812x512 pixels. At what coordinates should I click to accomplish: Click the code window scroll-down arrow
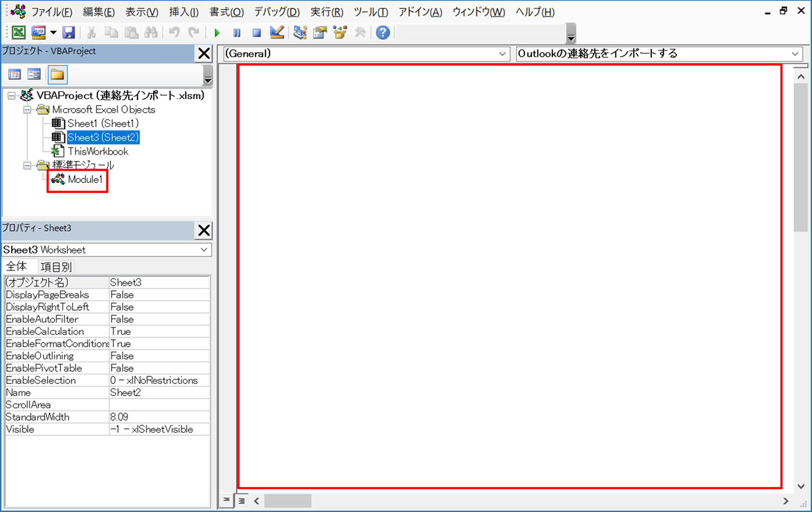click(801, 486)
